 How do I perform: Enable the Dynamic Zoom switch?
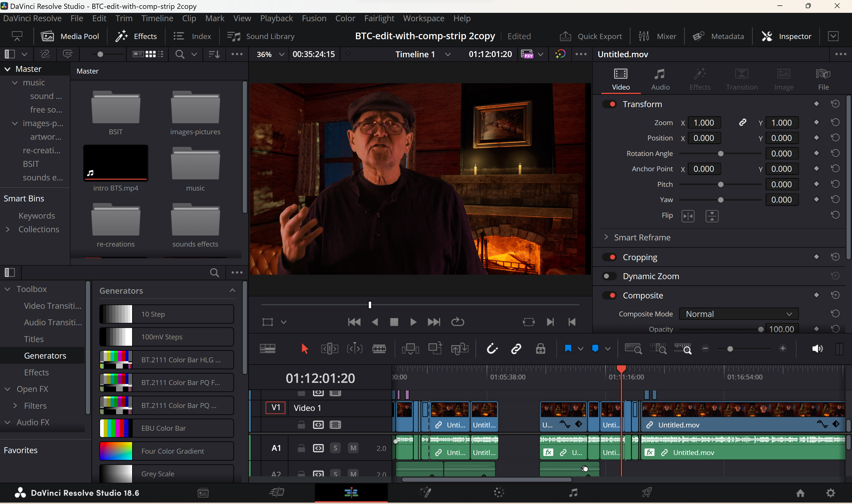coord(609,276)
